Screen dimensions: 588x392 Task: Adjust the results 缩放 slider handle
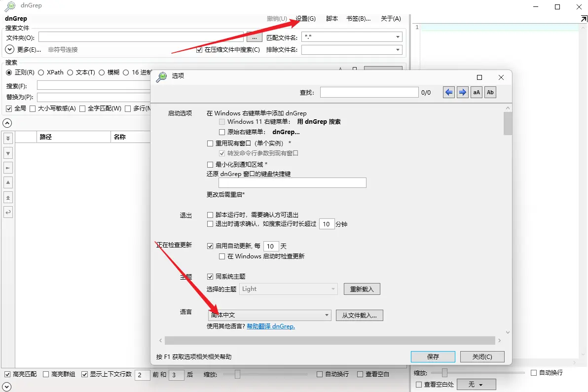(x=237, y=374)
